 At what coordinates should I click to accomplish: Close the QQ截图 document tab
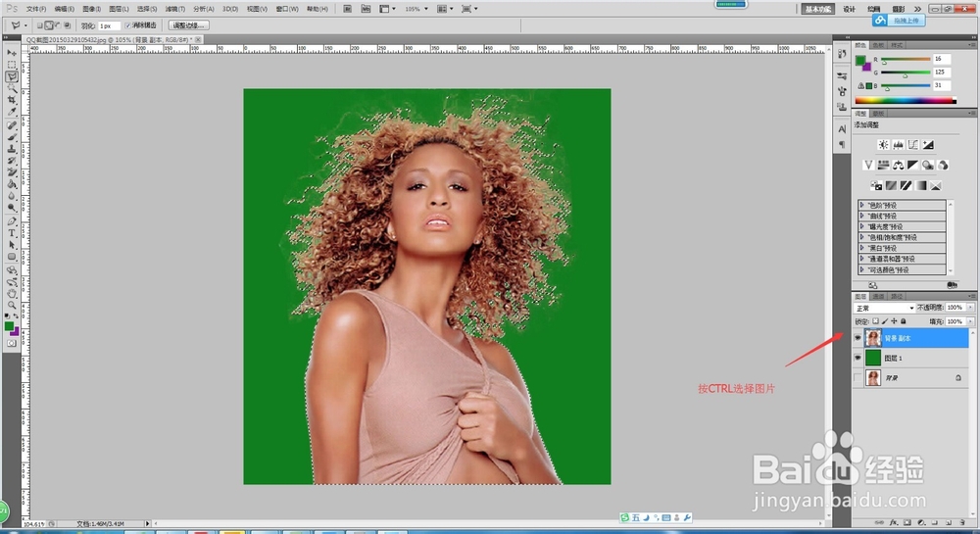198,39
